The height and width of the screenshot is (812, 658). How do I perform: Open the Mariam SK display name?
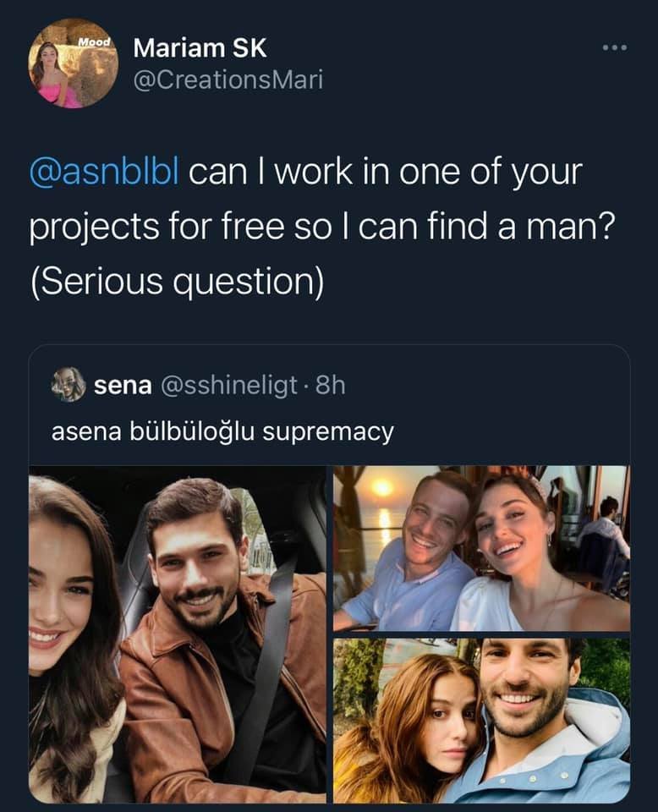[200, 48]
